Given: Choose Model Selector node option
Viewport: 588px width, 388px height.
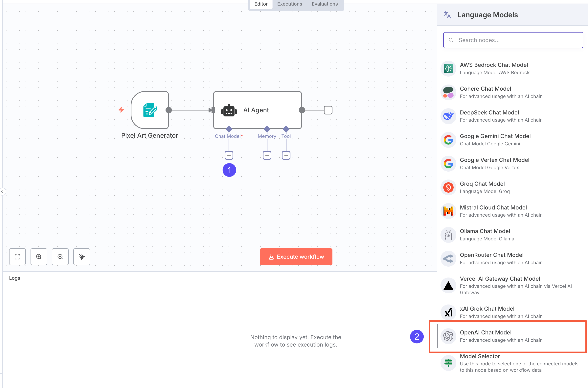Looking at the screenshot, I should (480, 363).
